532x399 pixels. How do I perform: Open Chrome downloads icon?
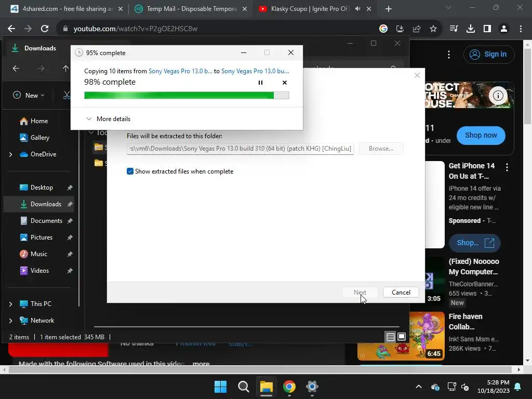tap(471, 29)
